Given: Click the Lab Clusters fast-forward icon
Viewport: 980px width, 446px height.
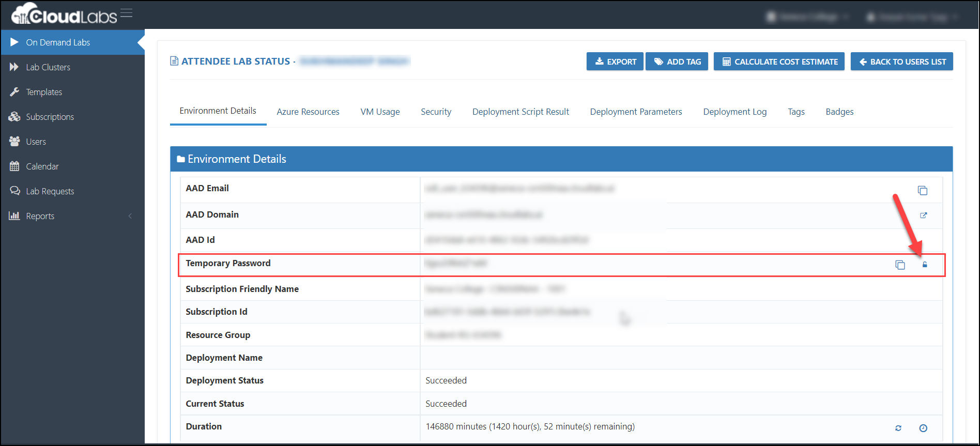Looking at the screenshot, I should (x=14, y=67).
